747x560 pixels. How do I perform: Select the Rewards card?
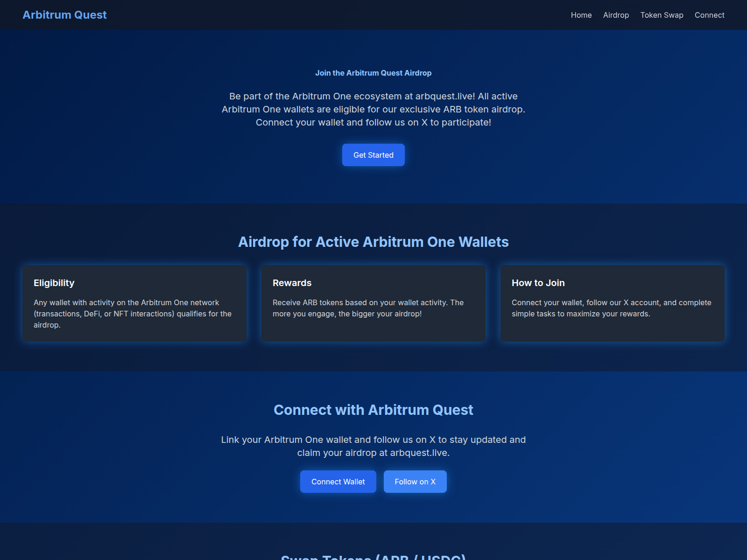pos(373,303)
